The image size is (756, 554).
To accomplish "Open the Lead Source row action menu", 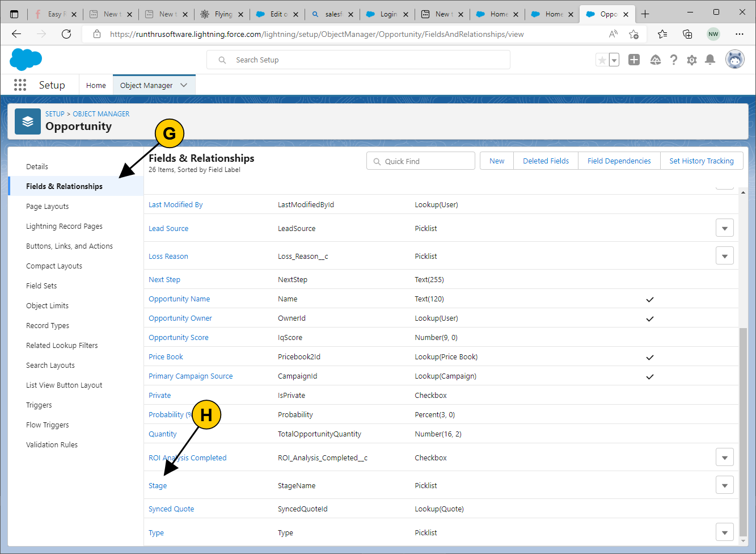I will click(724, 228).
